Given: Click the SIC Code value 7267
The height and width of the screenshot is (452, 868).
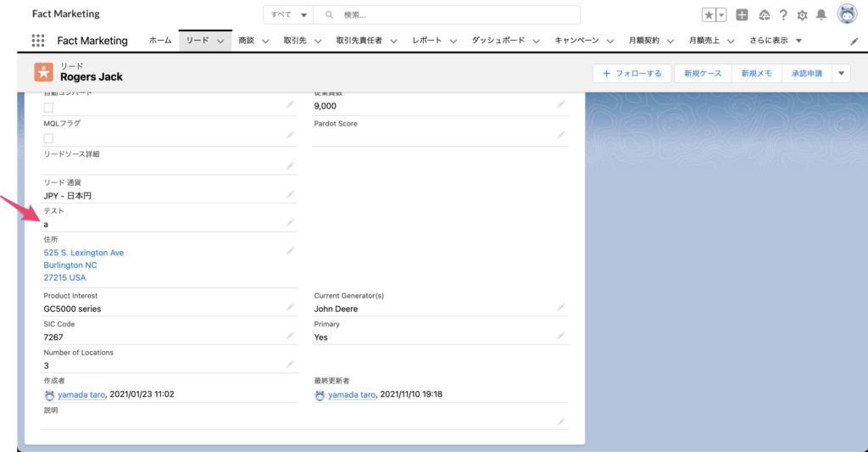Looking at the screenshot, I should (53, 338).
